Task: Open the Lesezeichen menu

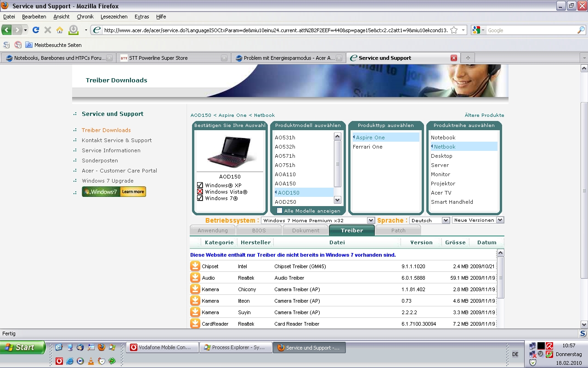Action: pos(114,17)
